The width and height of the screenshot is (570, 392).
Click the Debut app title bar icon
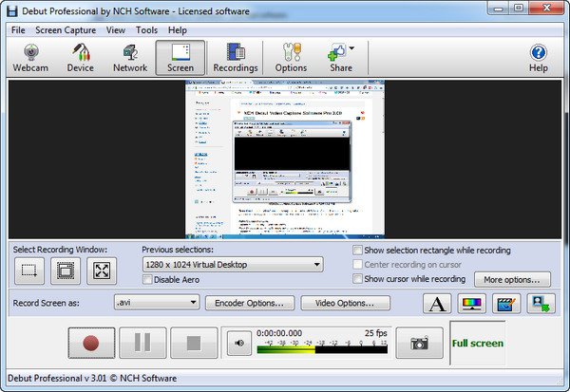[12, 10]
